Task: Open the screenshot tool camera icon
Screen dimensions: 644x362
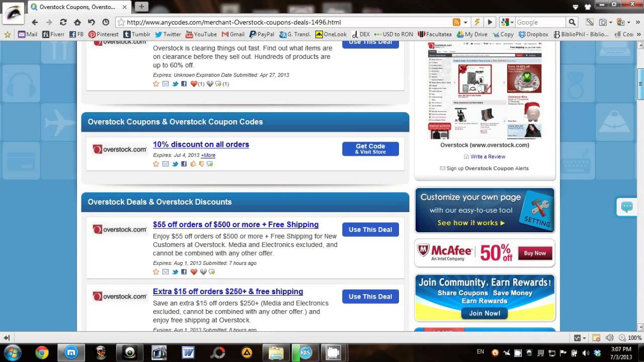Action: [603, 22]
